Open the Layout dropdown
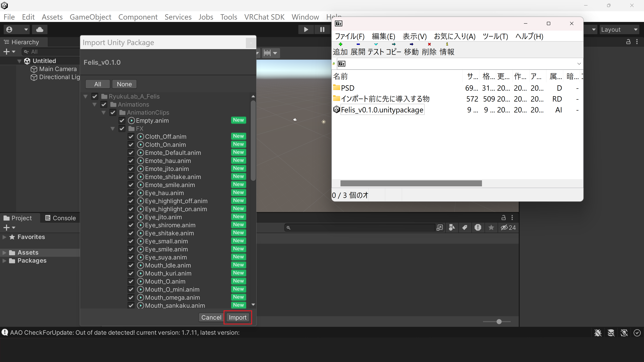This screenshot has height=362, width=644. point(620,29)
